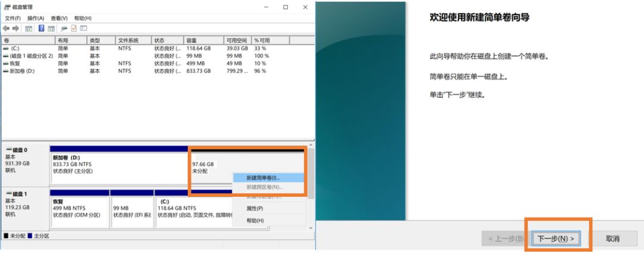
Task: Open the 查看(V) menu
Action: 59,18
